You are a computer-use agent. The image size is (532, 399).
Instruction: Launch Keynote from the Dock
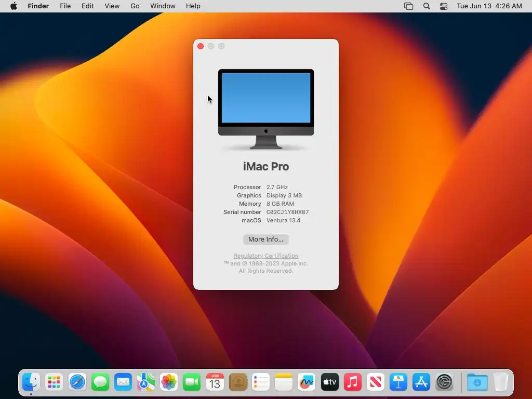[x=398, y=382]
